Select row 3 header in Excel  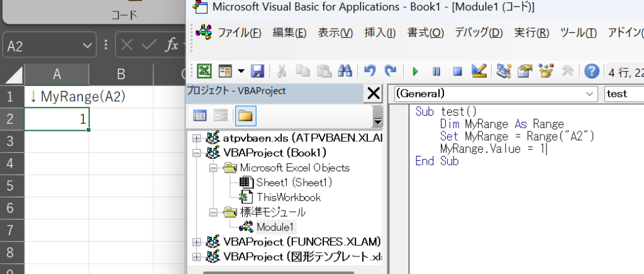click(x=11, y=141)
